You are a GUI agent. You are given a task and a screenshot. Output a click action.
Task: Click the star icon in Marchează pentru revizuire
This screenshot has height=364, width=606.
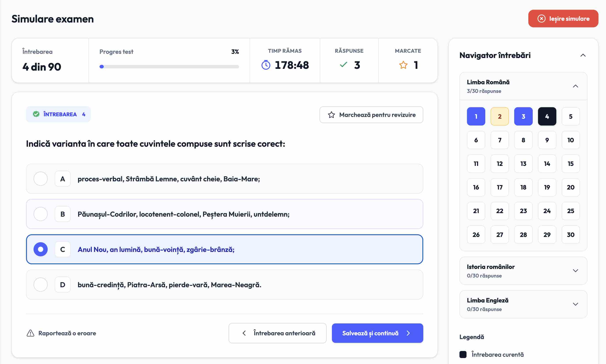tap(331, 115)
